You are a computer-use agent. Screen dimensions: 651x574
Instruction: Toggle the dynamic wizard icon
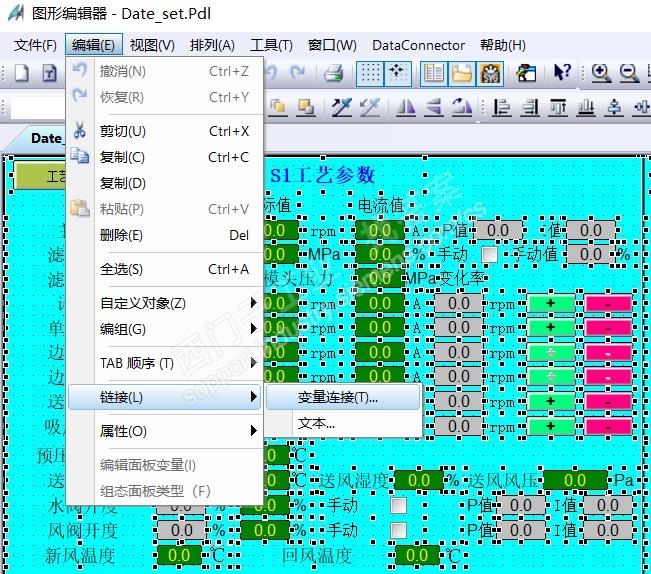coord(490,74)
